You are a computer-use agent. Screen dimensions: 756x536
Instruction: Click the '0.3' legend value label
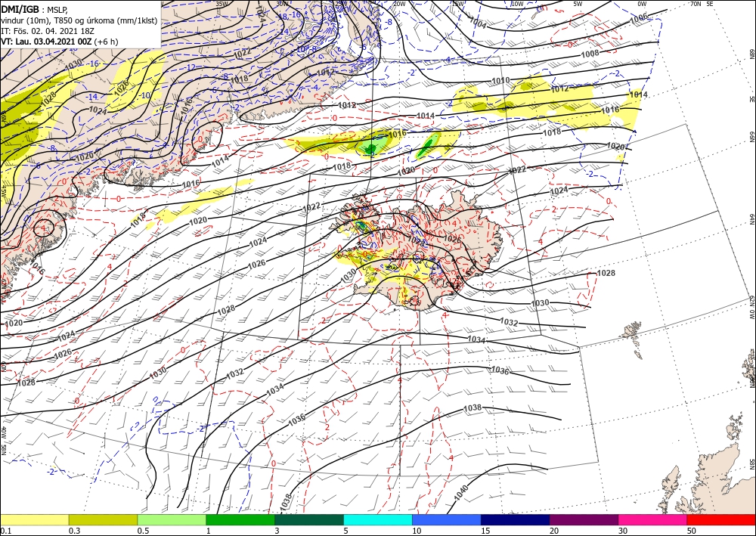[x=74, y=531]
